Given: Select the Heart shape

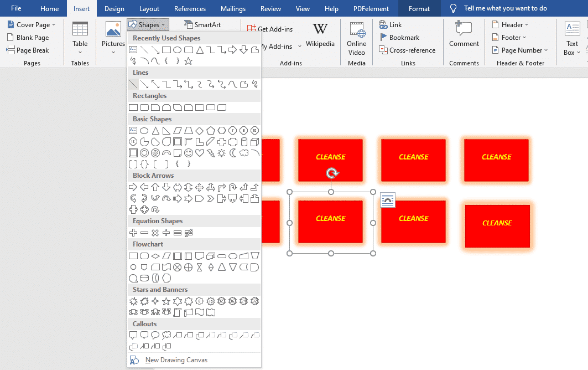Looking at the screenshot, I should [200, 153].
